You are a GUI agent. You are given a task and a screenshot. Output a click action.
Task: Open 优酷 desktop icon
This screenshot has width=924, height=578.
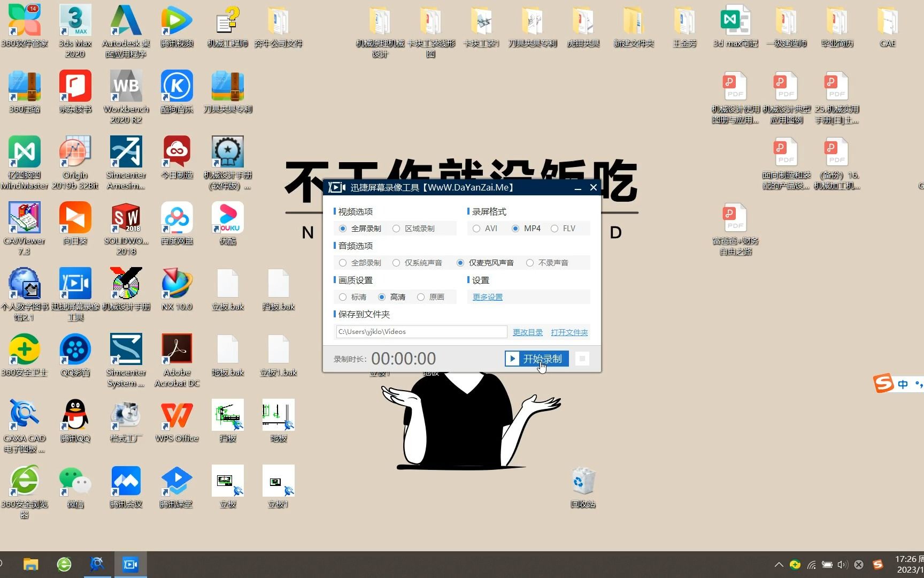coord(228,223)
